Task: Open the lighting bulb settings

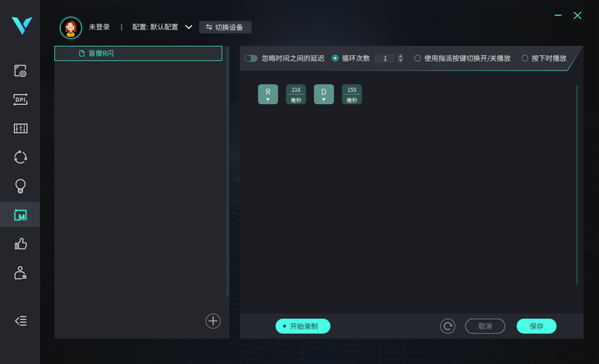Action: 21,186
